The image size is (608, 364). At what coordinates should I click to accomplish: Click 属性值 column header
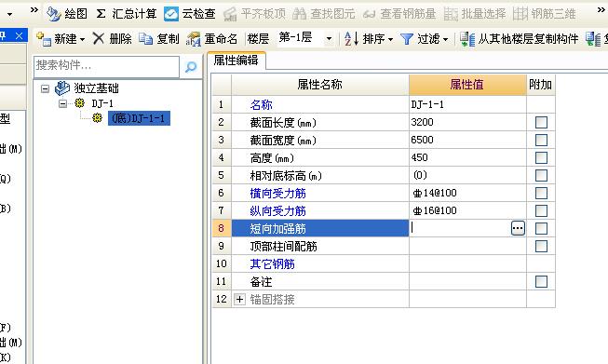(467, 85)
